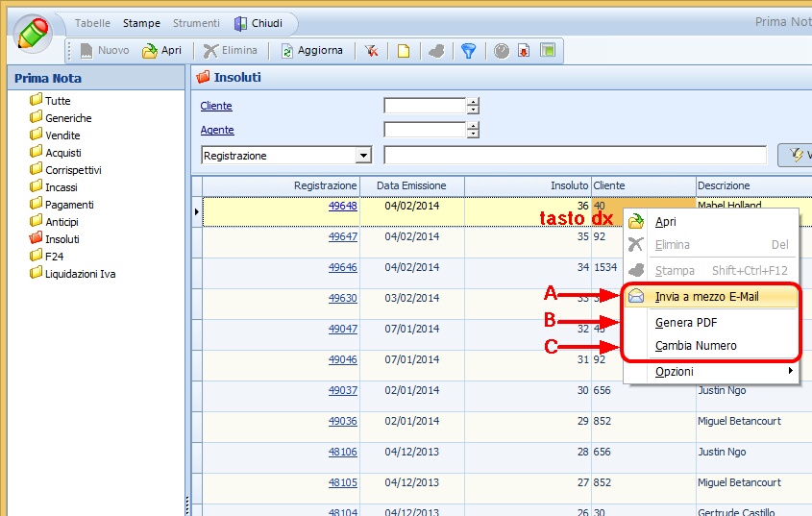812x516 pixels.
Task: Select the Incassi folder in Prima Nota tree
Action: coord(61,187)
